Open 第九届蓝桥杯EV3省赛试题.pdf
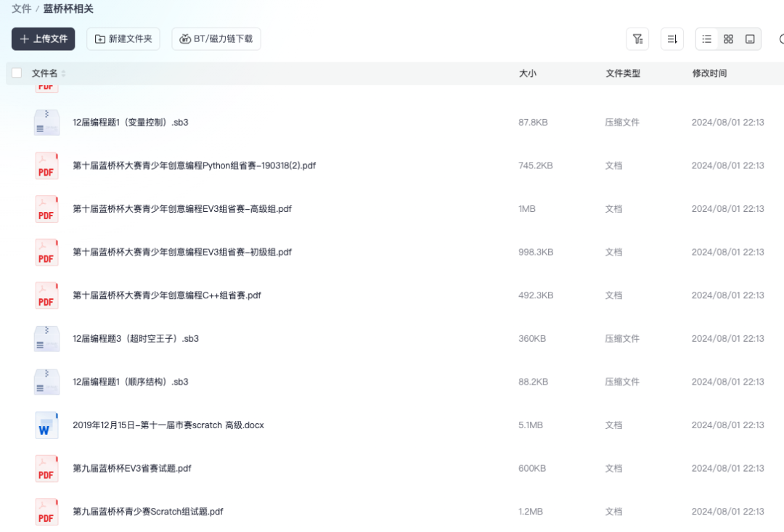The height and width of the screenshot is (532, 784). (x=132, y=469)
